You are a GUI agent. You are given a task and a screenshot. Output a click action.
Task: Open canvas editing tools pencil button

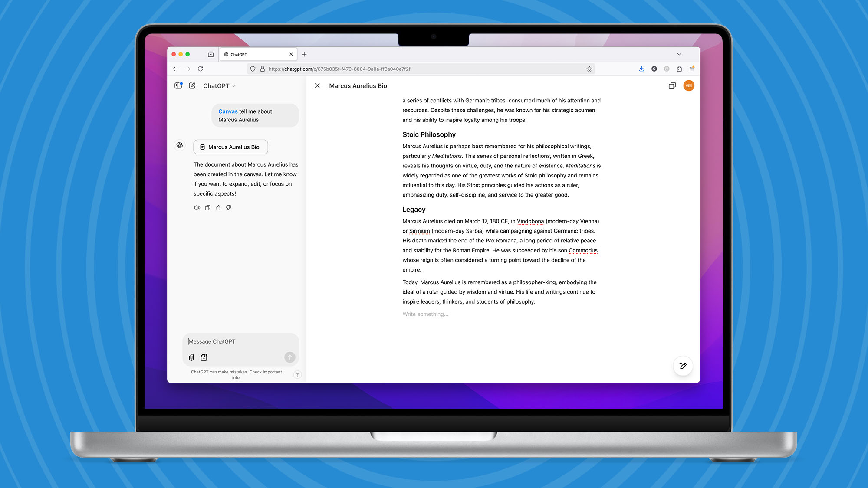[683, 366]
